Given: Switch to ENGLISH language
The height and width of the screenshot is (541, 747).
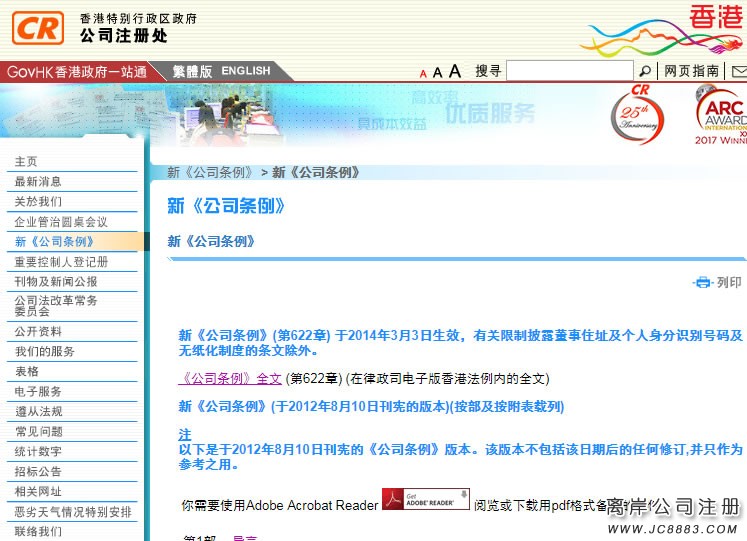Looking at the screenshot, I should pos(246,71).
